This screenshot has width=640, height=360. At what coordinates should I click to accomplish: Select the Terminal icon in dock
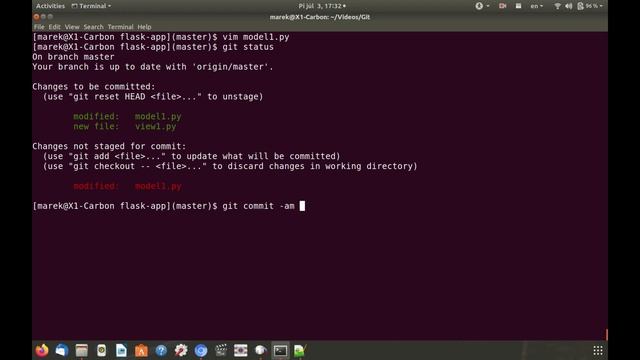coord(280,350)
